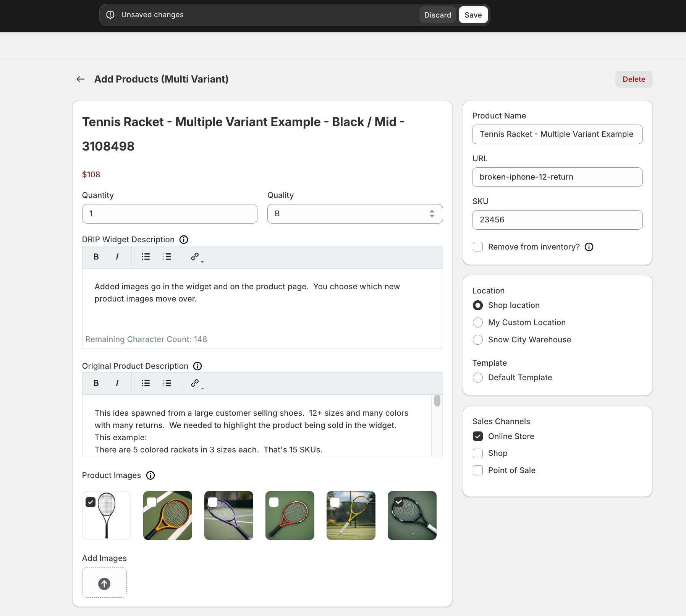Delete this product
The height and width of the screenshot is (616, 686).
pos(634,79)
